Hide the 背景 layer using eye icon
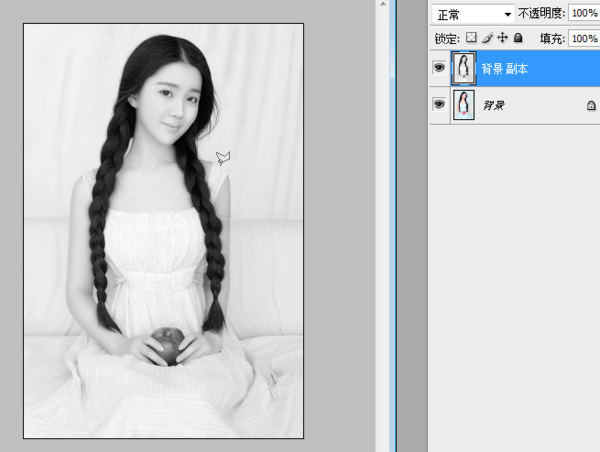Image resolution: width=600 pixels, height=452 pixels. tap(439, 104)
